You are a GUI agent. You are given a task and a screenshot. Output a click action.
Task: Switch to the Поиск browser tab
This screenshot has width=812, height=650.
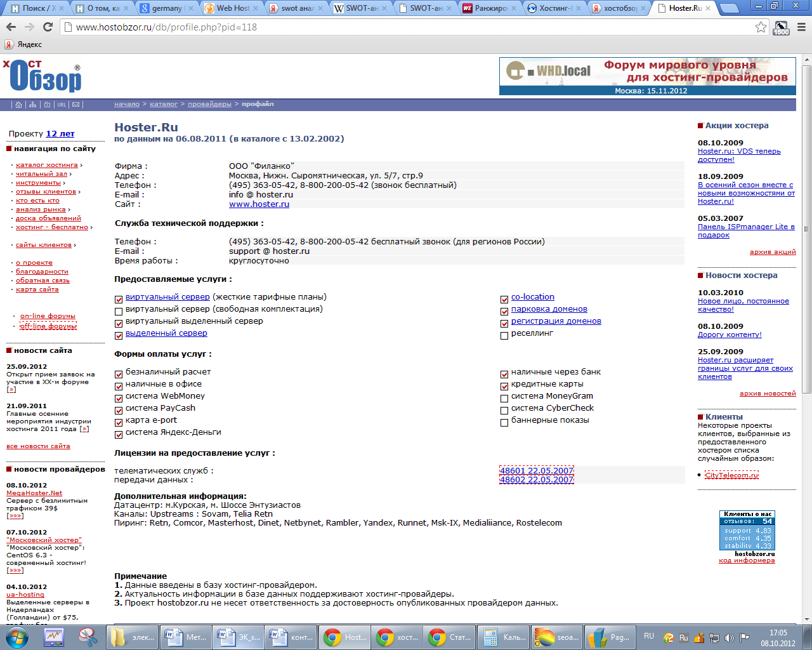(x=37, y=8)
